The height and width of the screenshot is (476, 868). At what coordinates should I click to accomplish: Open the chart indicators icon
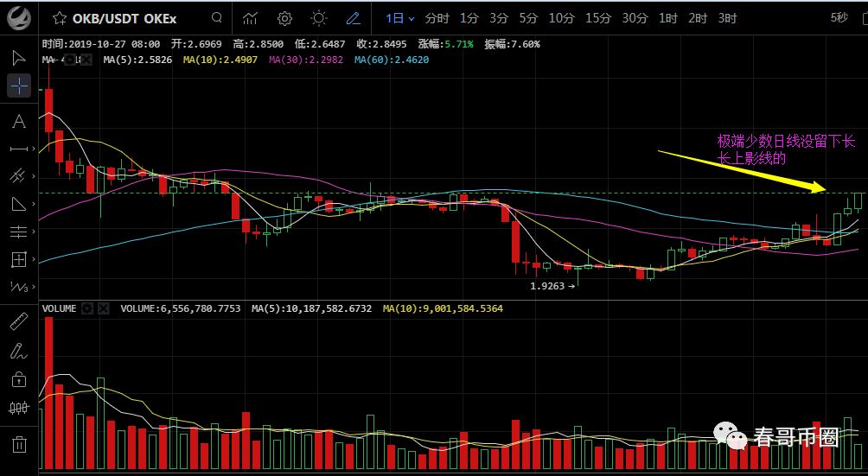click(x=250, y=18)
